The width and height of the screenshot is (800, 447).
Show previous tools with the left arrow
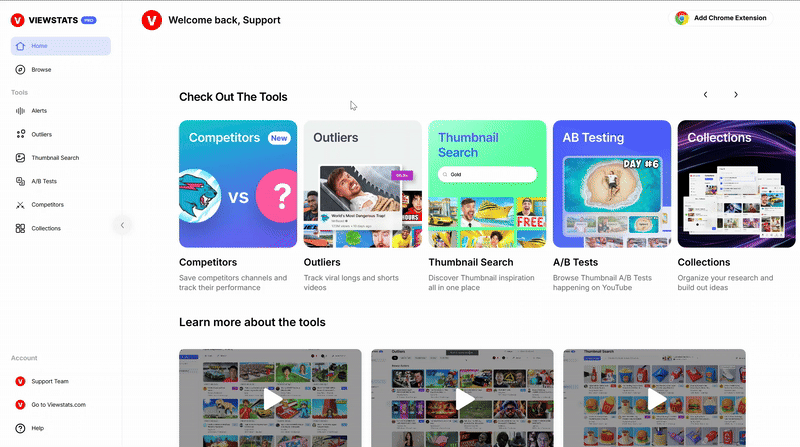click(706, 94)
